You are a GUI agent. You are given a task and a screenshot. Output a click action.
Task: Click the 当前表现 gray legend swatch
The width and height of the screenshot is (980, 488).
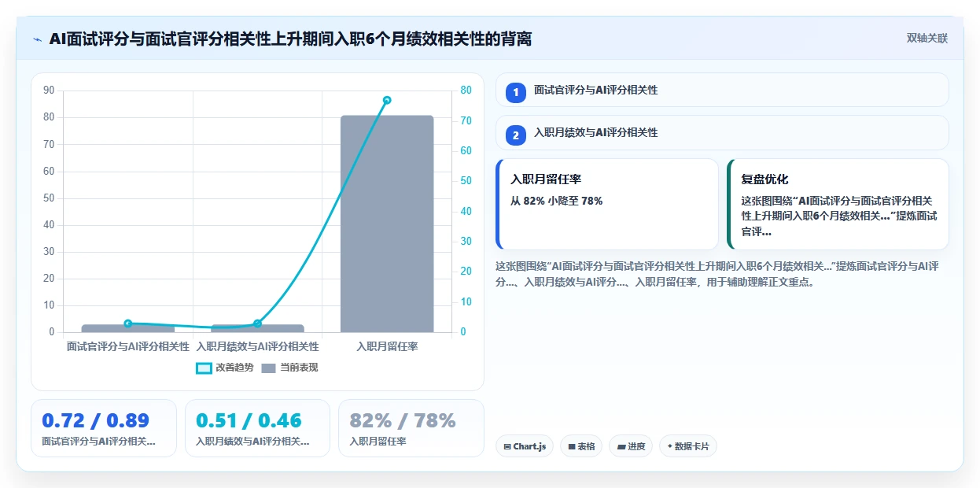point(269,368)
